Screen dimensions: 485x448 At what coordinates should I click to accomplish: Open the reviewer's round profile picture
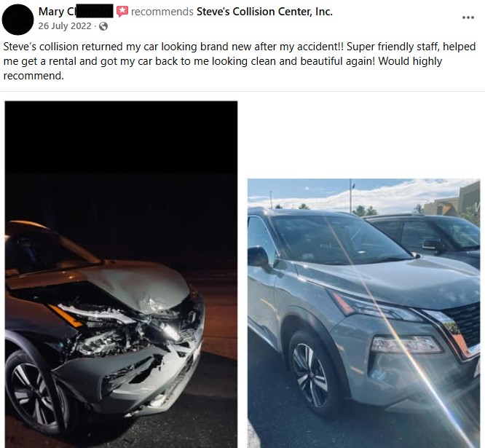(x=17, y=20)
